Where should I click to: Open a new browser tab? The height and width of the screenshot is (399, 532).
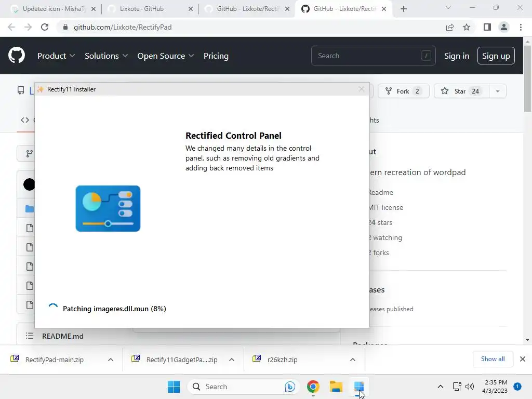[403, 9]
